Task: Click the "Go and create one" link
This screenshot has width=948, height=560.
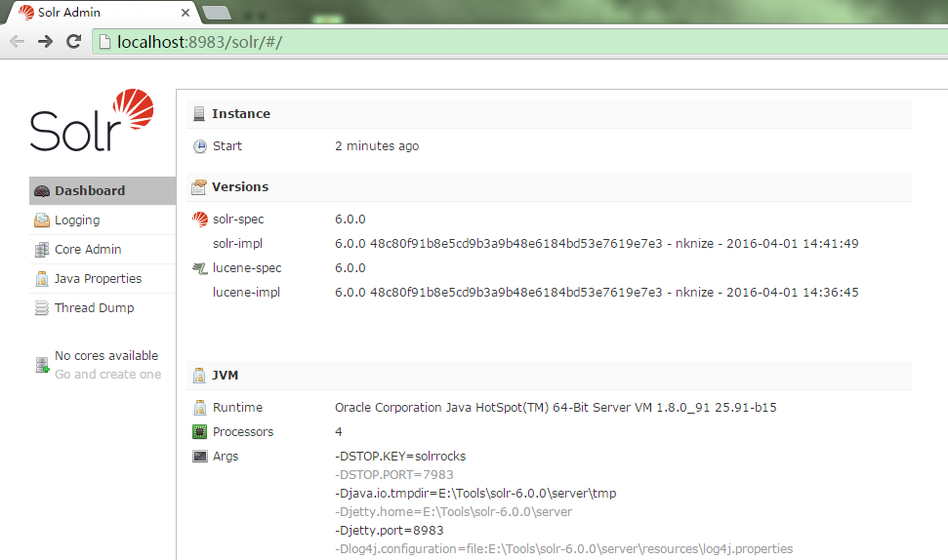Action: click(x=108, y=375)
